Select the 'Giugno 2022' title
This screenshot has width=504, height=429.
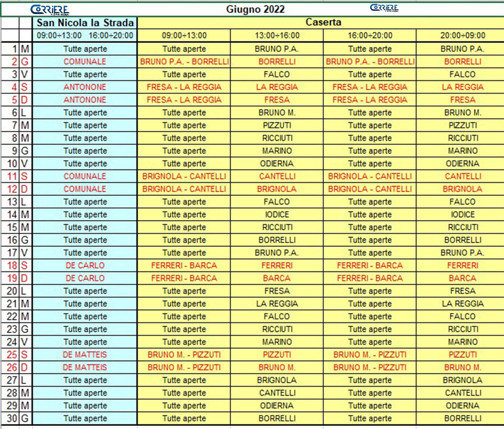255,9
